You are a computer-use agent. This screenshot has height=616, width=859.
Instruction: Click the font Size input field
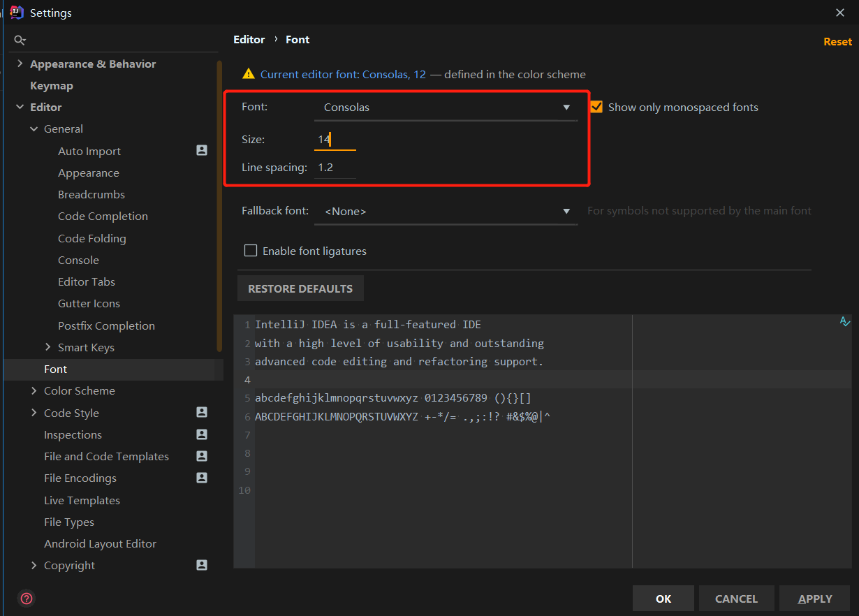coord(335,140)
